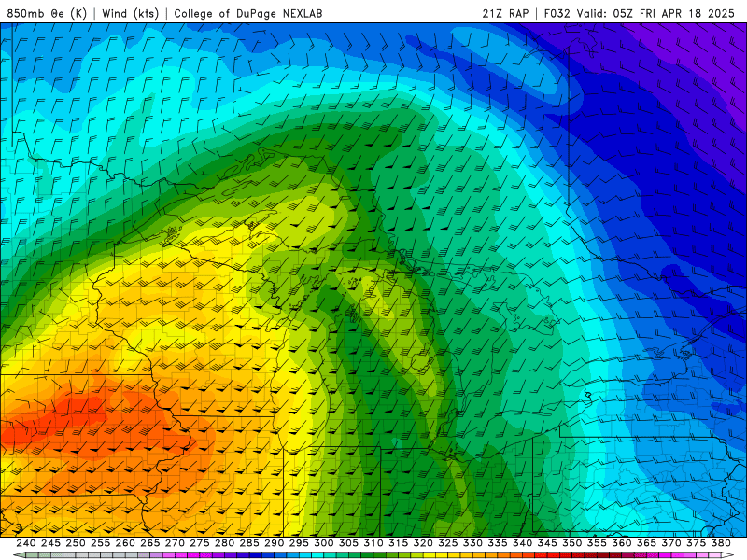Click the 335 value on the legend
The width and height of the screenshot is (747, 560).
[497, 543]
